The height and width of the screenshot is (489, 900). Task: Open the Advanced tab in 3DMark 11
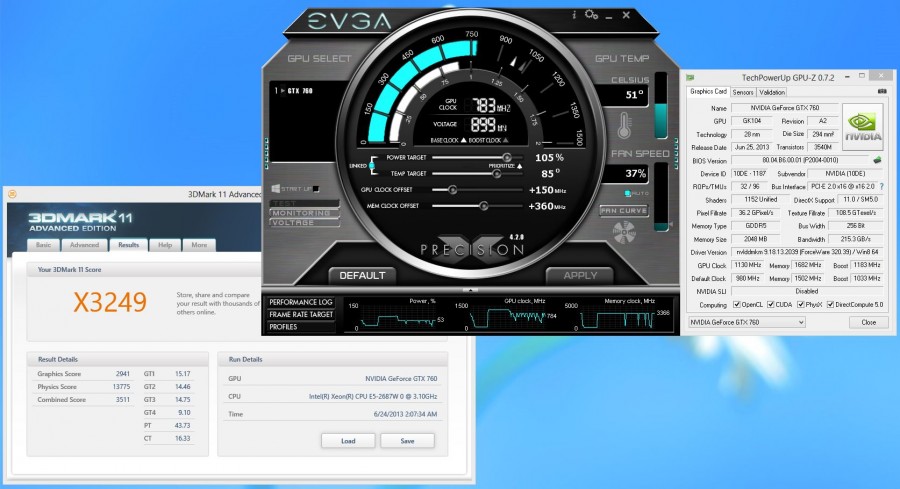point(84,245)
